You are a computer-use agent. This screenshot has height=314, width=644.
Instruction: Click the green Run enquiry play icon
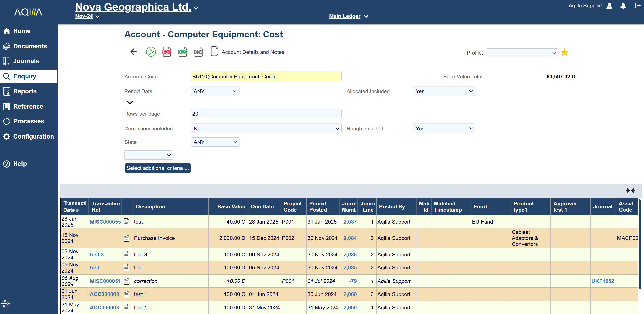(x=151, y=52)
